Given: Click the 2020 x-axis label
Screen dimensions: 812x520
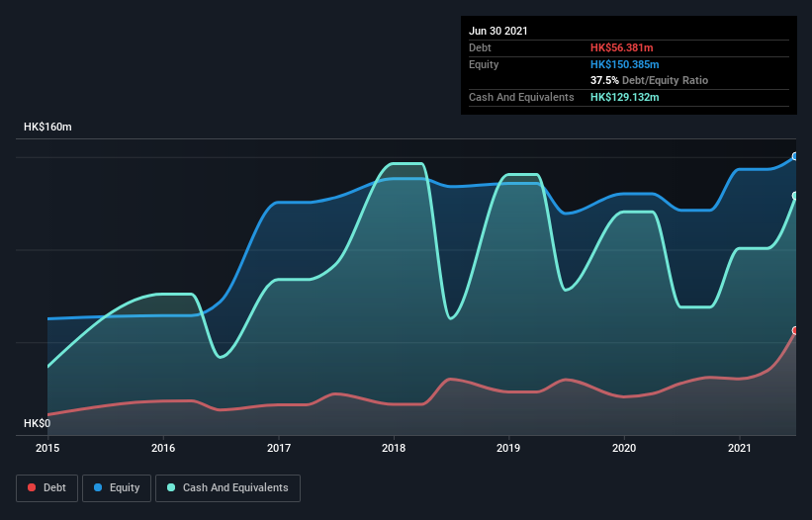Looking at the screenshot, I should [624, 448].
